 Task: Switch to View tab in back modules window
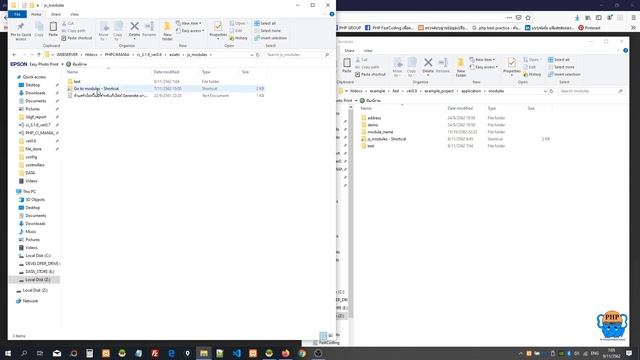pyautogui.click(x=368, y=51)
